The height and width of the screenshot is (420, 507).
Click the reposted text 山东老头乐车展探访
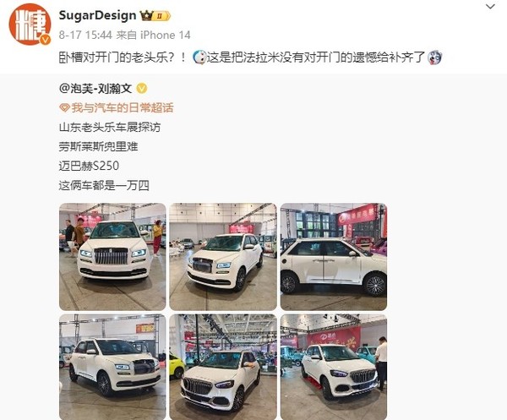click(x=110, y=127)
